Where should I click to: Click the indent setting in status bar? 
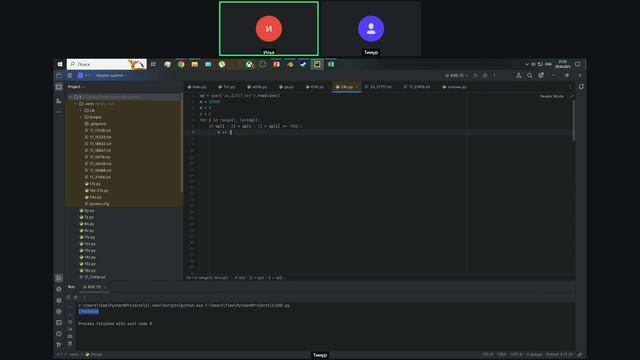(x=534, y=354)
